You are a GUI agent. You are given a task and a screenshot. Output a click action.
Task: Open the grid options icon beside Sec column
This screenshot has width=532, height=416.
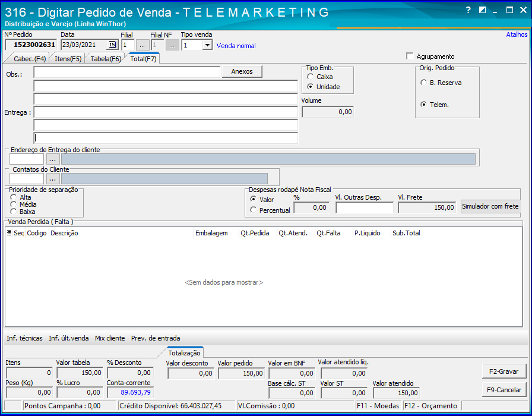9,233
